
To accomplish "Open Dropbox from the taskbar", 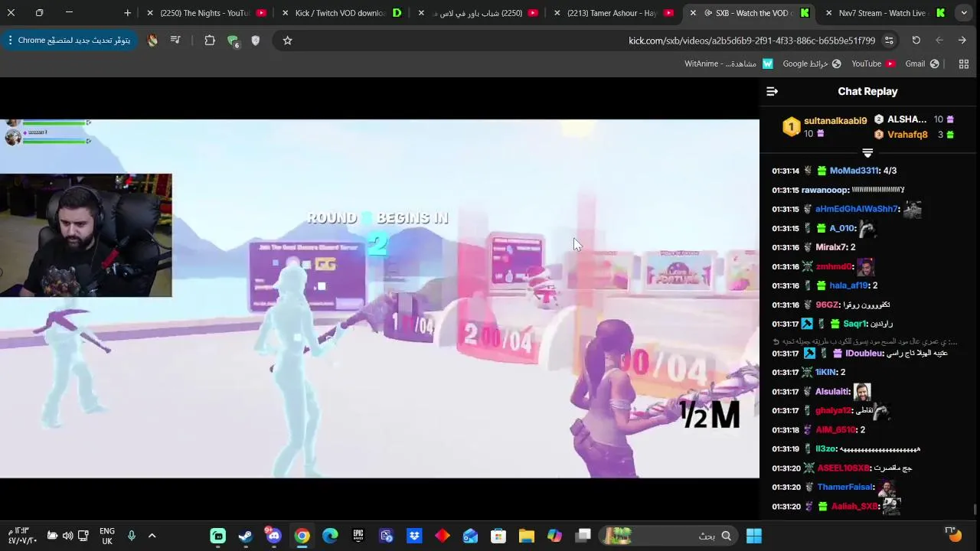I will click(x=414, y=536).
